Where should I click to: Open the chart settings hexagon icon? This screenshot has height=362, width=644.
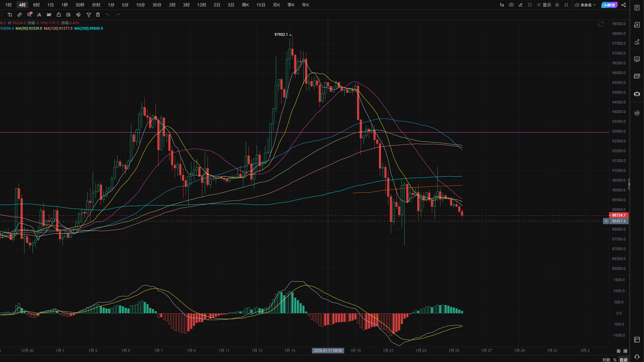point(557,5)
